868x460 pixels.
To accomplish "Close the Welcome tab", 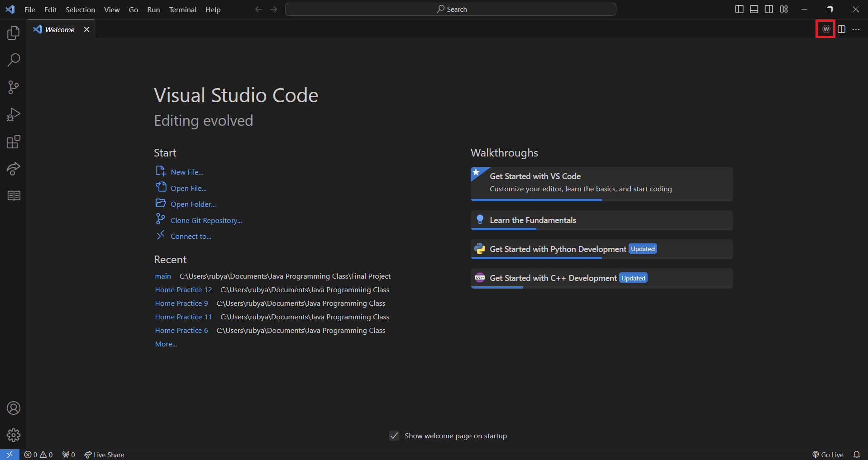I will [x=86, y=29].
